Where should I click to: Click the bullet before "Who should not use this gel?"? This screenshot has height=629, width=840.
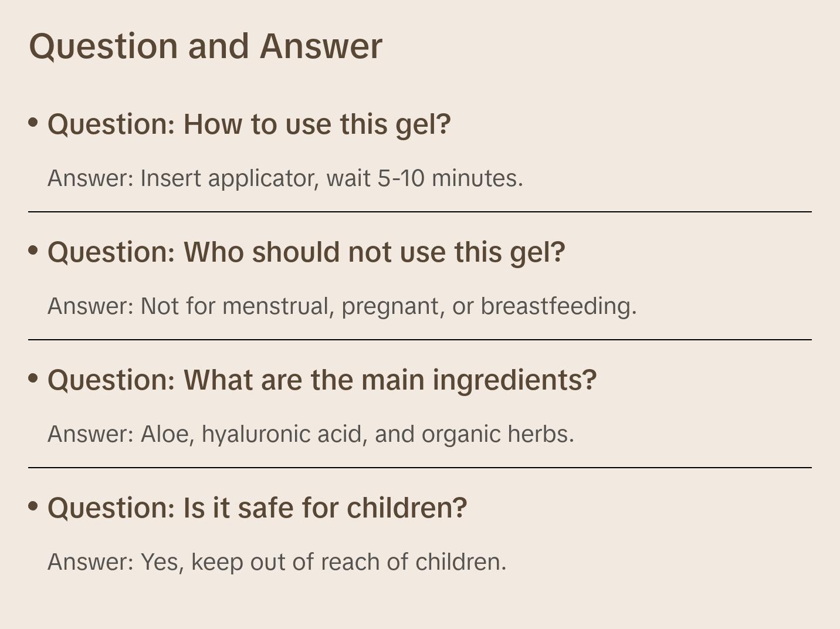click(x=33, y=251)
